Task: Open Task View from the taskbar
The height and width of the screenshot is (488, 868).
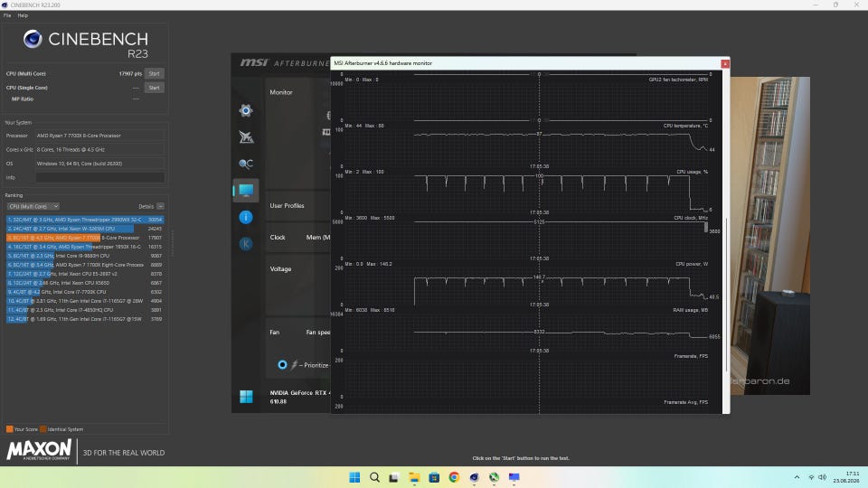Action: [393, 477]
